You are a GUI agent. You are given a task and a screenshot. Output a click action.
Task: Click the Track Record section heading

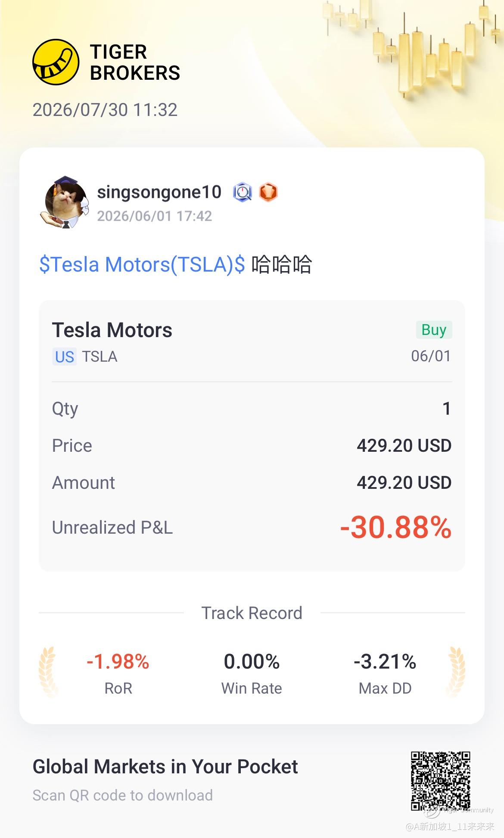(252, 613)
